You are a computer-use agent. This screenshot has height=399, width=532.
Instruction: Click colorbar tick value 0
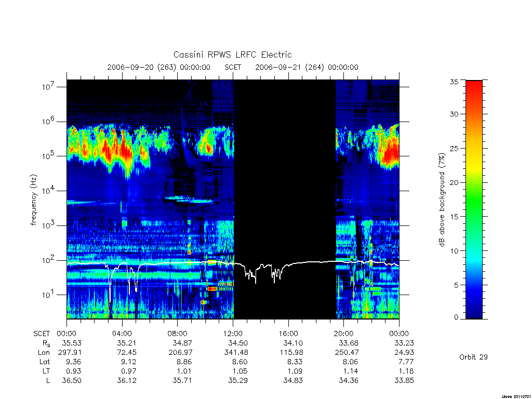pos(456,317)
